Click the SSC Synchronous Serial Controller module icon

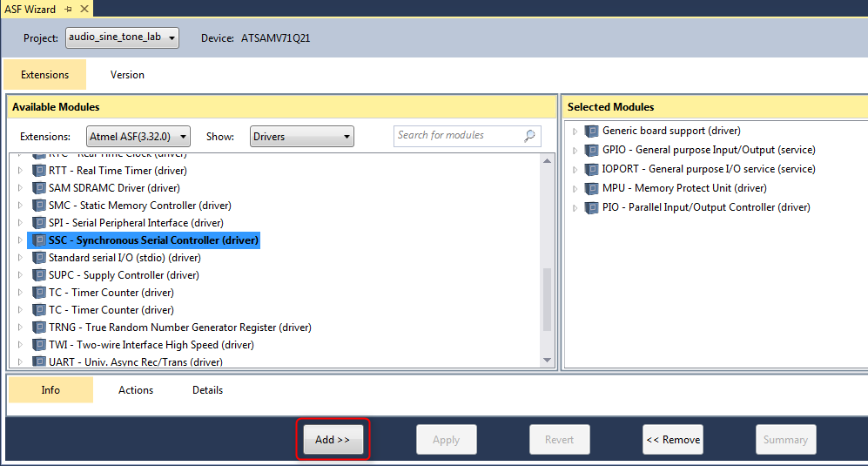[x=39, y=240]
